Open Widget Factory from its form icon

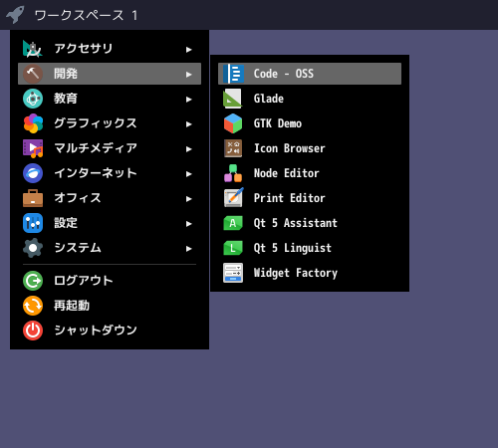(x=233, y=273)
